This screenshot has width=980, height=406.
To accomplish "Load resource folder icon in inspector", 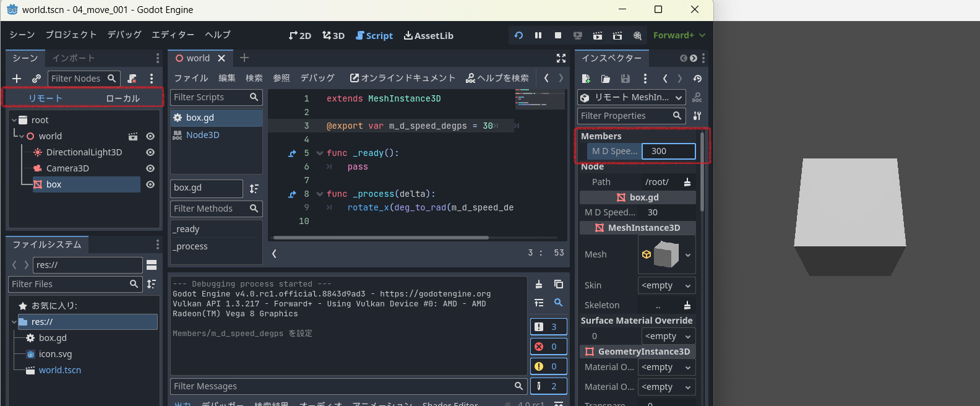I will (x=606, y=79).
